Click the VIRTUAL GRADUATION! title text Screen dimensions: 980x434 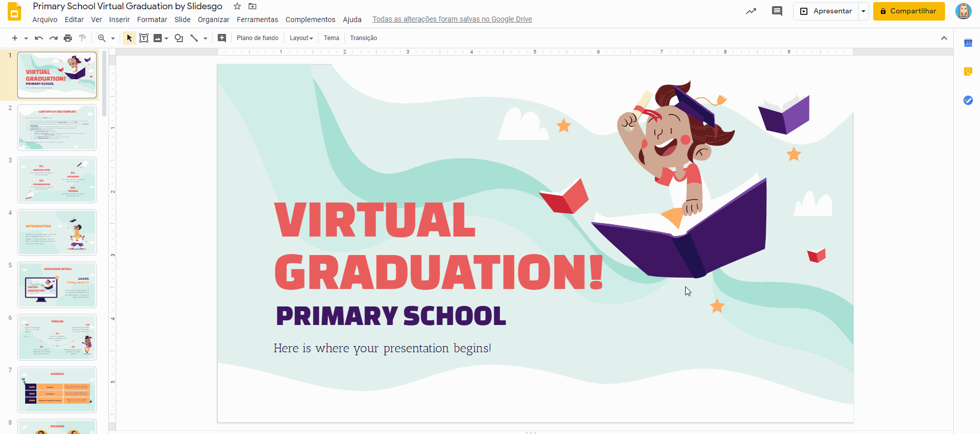click(439, 246)
